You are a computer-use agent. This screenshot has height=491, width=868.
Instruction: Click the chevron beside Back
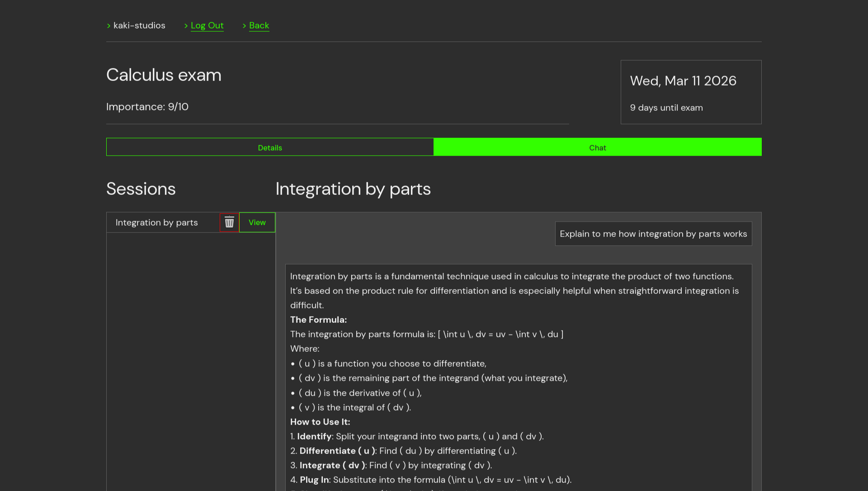coord(244,26)
